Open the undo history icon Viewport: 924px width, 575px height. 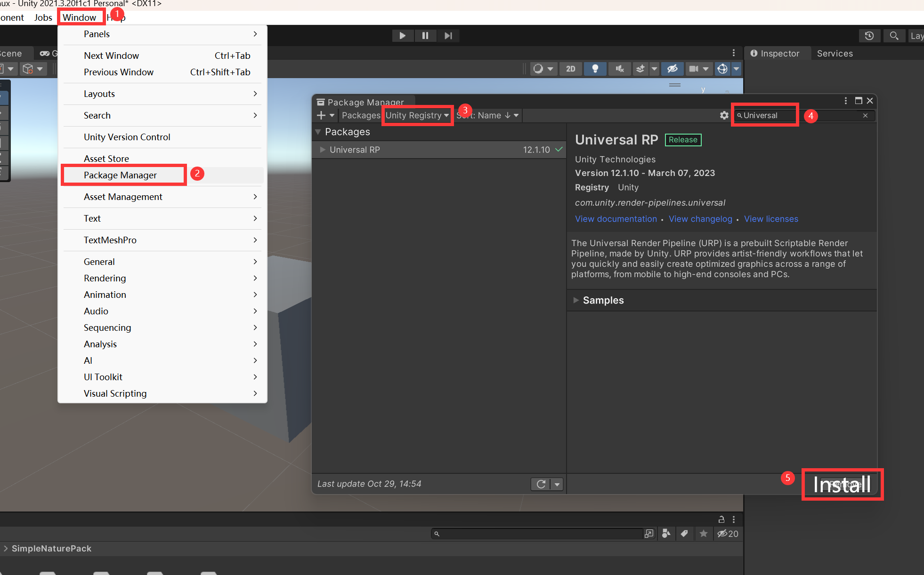pyautogui.click(x=869, y=36)
